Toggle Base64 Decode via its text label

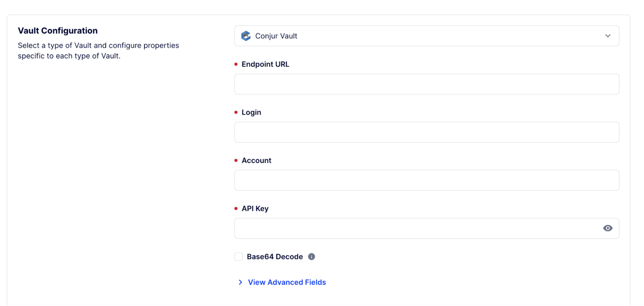(x=275, y=256)
